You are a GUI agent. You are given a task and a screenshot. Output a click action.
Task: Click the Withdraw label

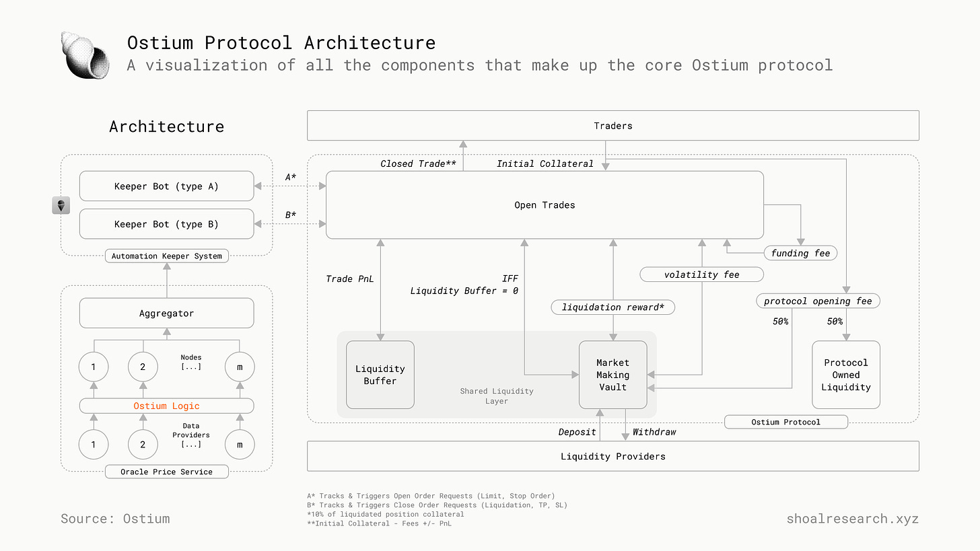coord(654,432)
